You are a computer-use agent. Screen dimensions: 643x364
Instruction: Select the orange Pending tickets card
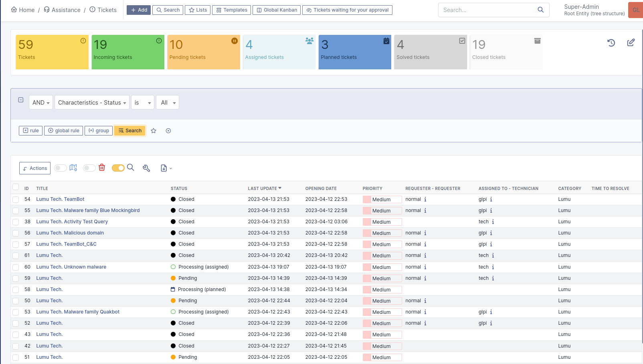[203, 52]
